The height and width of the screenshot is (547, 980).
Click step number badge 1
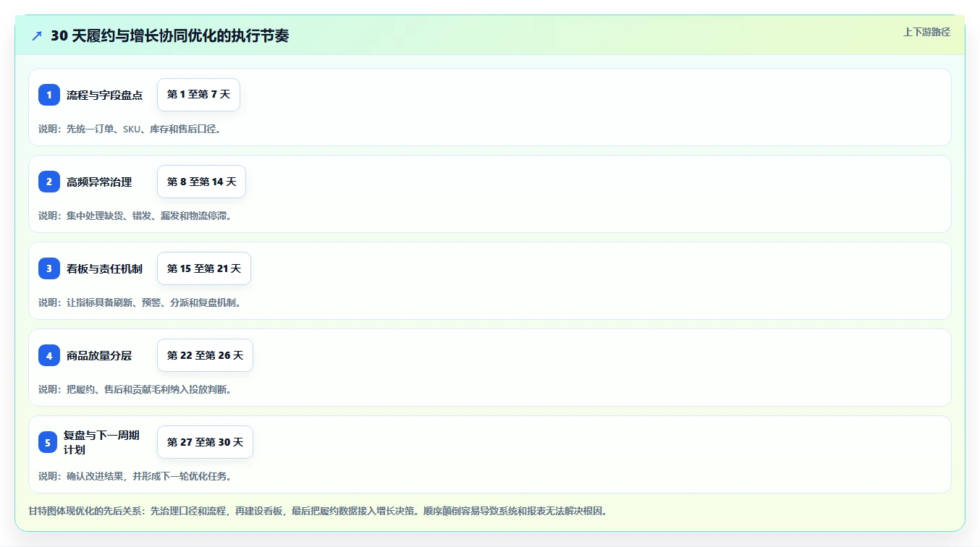49,95
